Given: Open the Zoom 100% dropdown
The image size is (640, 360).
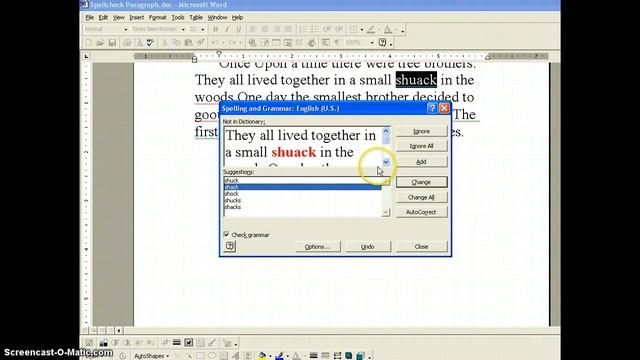Looking at the screenshot, I should coord(372,42).
